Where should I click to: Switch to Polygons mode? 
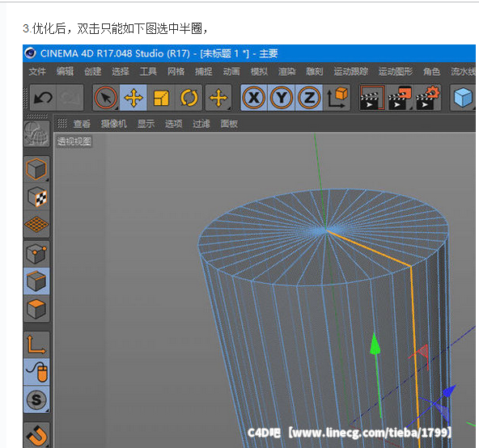click(36, 309)
